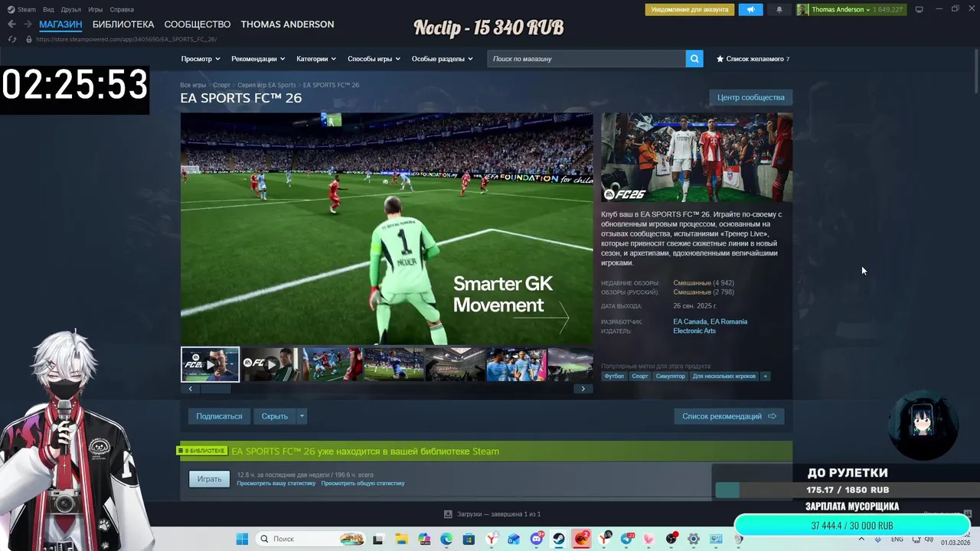This screenshot has height=551, width=980.
Task: Open dropdown arrow beside Скрыть button
Action: tap(302, 416)
